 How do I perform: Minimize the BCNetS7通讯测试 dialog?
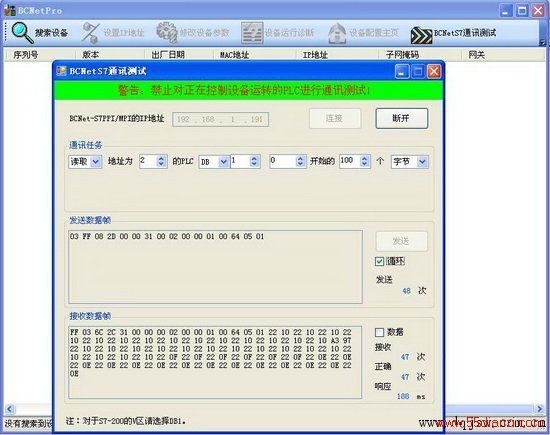tap(402, 72)
